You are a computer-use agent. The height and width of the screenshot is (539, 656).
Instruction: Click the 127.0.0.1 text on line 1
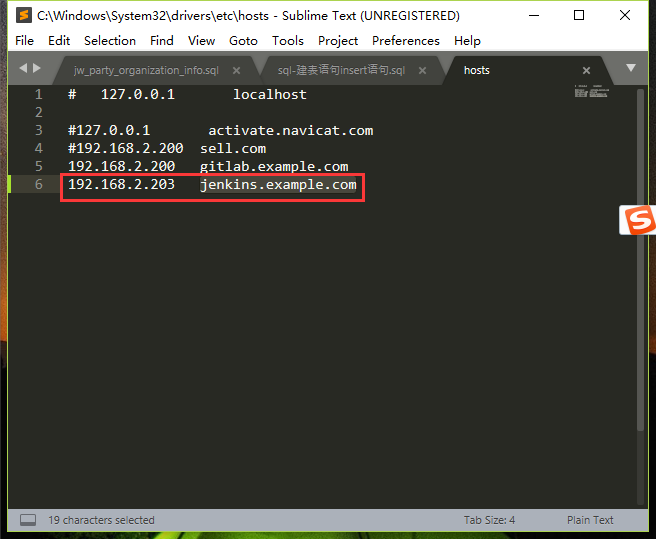138,95
